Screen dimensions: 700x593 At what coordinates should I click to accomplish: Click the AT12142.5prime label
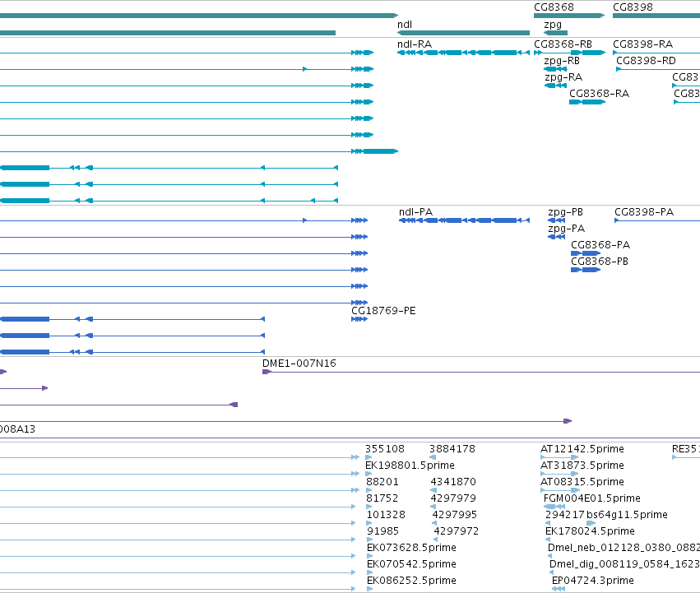[582, 449]
